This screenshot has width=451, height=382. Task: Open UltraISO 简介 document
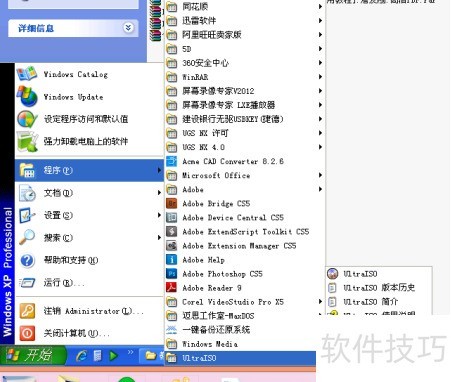tap(379, 302)
